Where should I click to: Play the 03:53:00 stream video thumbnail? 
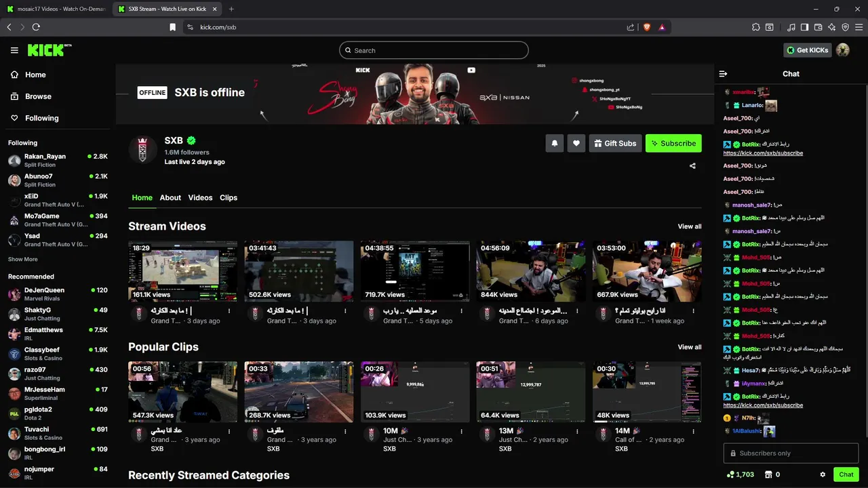point(647,271)
